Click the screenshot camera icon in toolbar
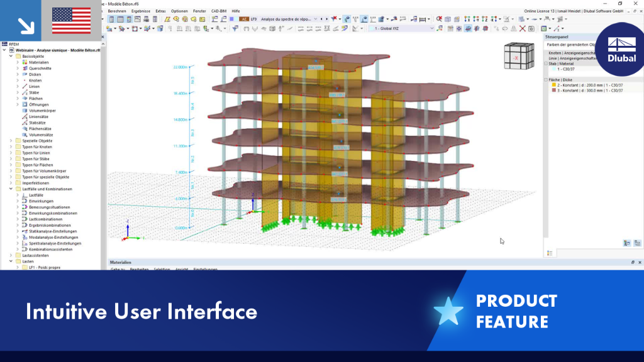 pos(531,28)
